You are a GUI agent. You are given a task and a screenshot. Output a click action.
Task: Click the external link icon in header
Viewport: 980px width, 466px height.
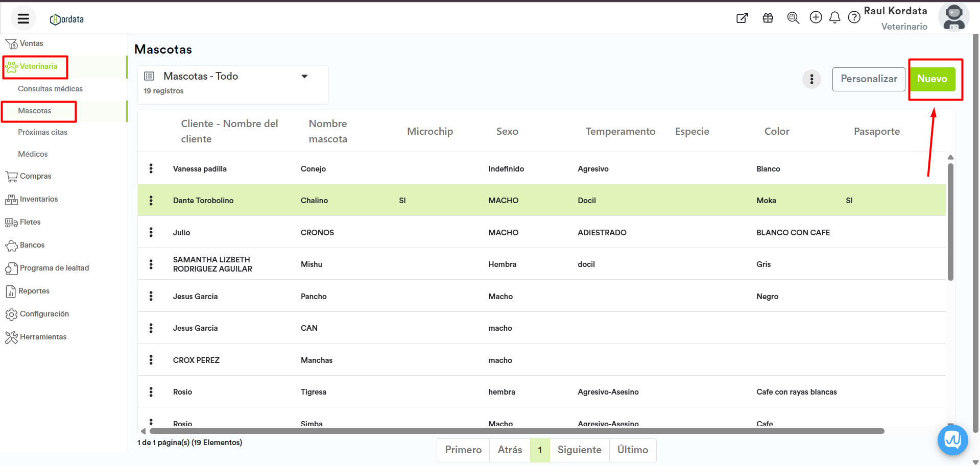tap(742, 18)
